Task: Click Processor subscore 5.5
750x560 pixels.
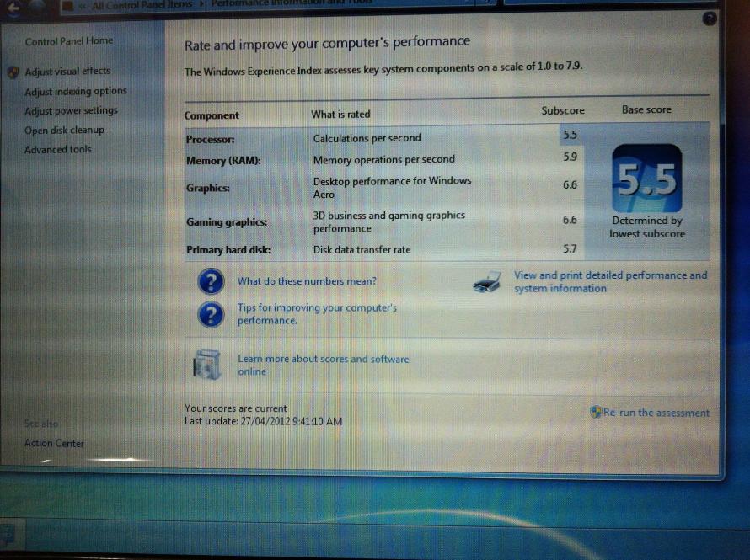Action: click(571, 135)
